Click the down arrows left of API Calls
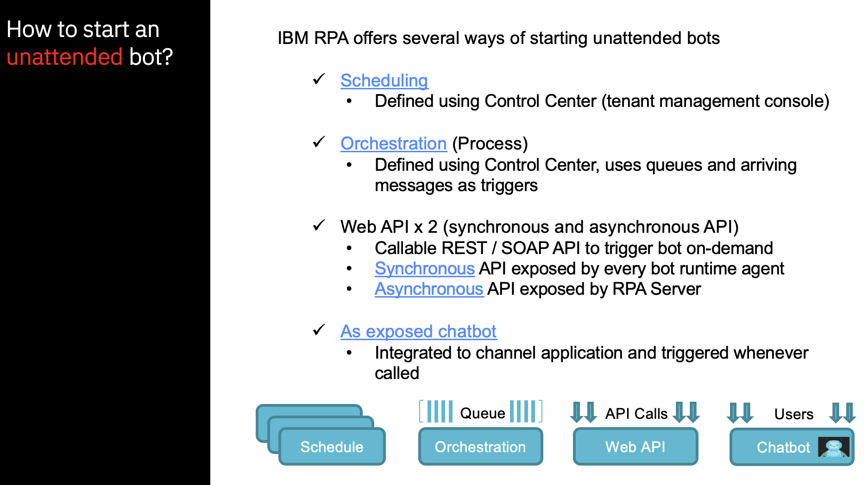Viewport: 868px width, 485px height. tap(584, 412)
